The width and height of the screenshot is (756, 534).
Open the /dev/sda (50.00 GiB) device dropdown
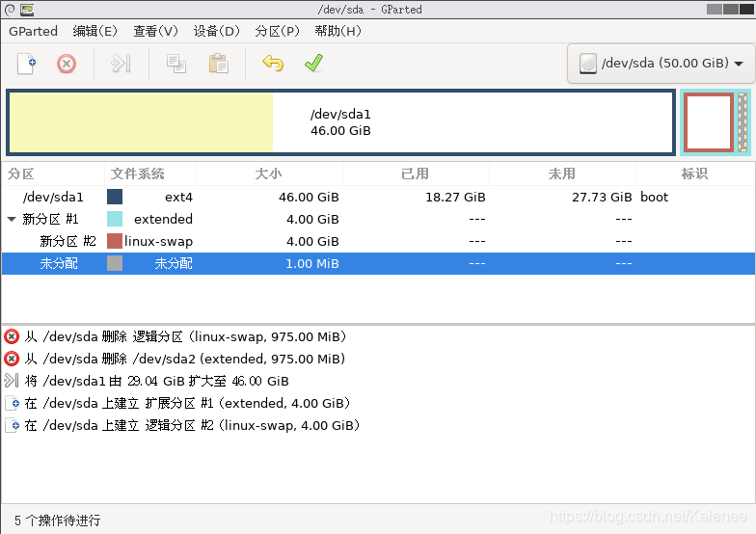[661, 64]
